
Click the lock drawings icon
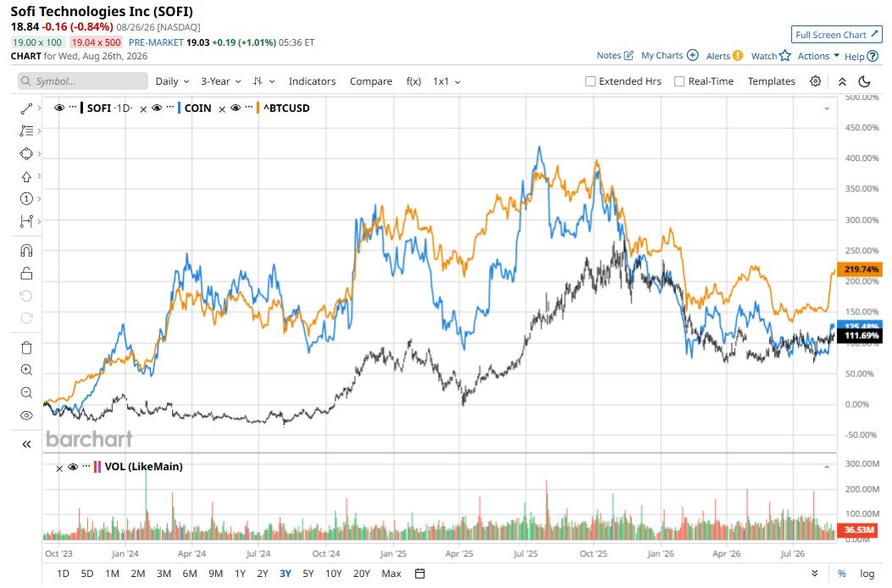[26, 273]
